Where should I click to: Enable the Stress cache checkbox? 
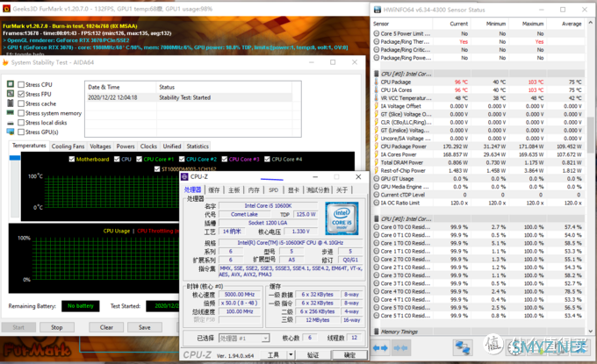pos(21,103)
